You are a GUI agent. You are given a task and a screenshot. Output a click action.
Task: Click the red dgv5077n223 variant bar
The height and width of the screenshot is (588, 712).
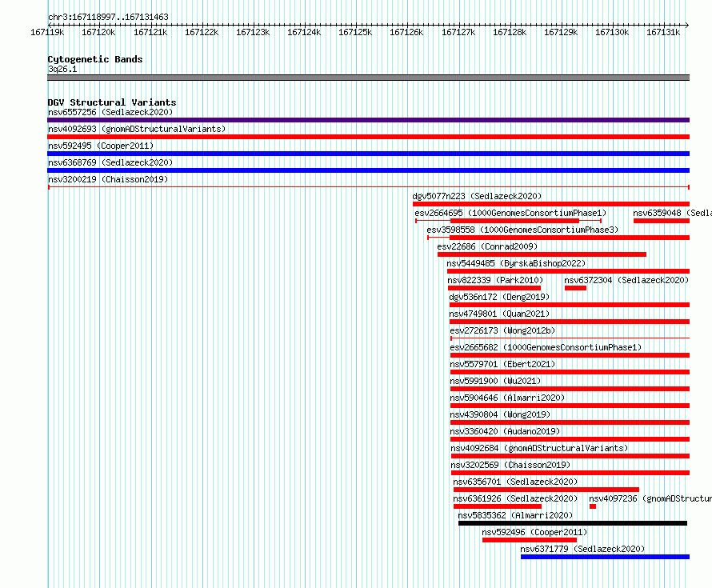pyautogui.click(x=551, y=204)
